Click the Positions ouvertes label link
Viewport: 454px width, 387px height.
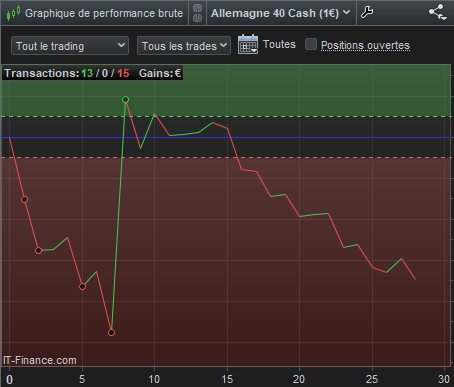pos(365,45)
